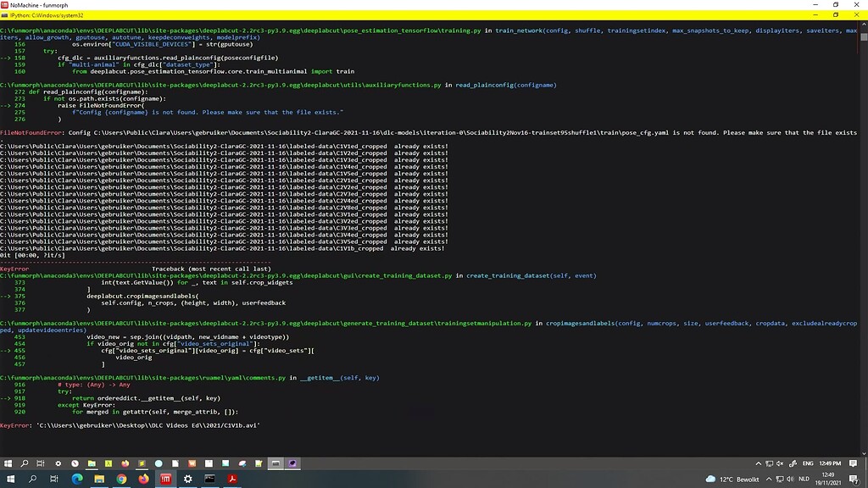Screen dimensions: 868x488
Task: Open File Explorer on the remote taskbar
Action: [92, 463]
